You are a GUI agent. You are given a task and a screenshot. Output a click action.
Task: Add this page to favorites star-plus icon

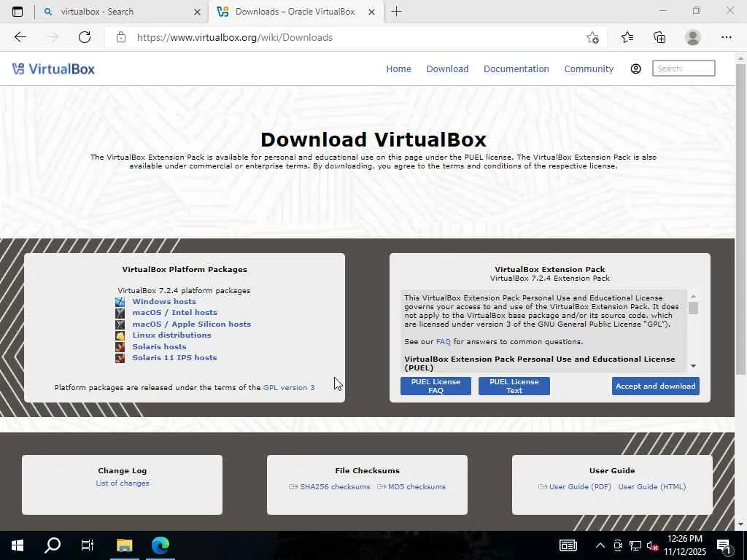(x=592, y=38)
